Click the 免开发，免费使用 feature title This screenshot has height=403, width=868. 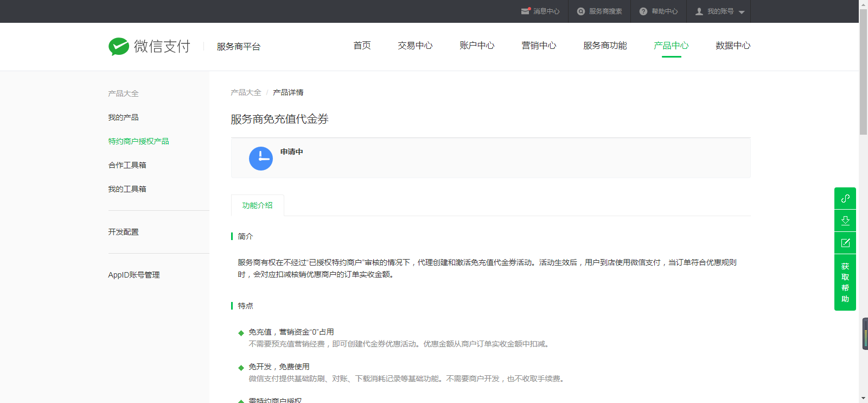click(x=279, y=367)
